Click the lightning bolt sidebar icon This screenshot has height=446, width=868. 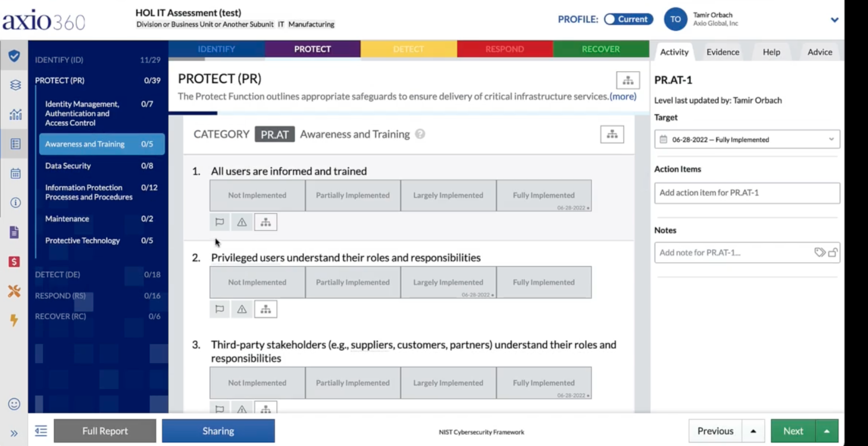(14, 320)
